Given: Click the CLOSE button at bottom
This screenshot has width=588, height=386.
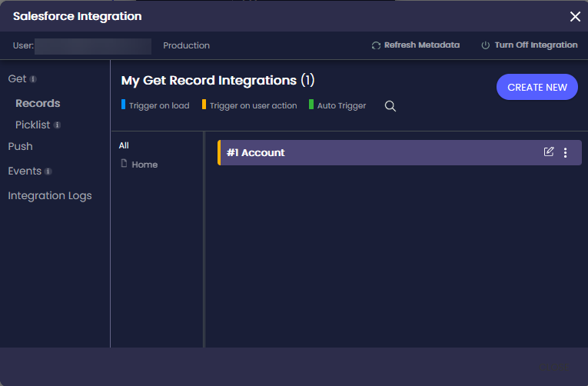Looking at the screenshot, I should click(x=554, y=368).
